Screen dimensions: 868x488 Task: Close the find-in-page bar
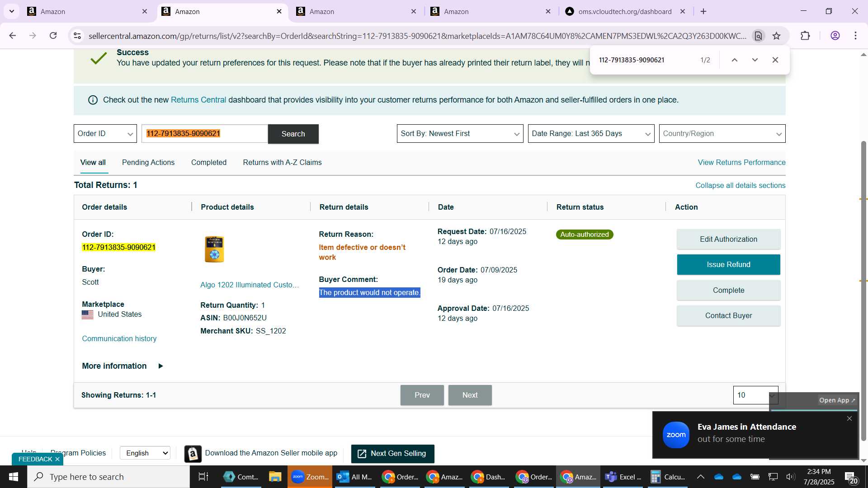pos(775,60)
